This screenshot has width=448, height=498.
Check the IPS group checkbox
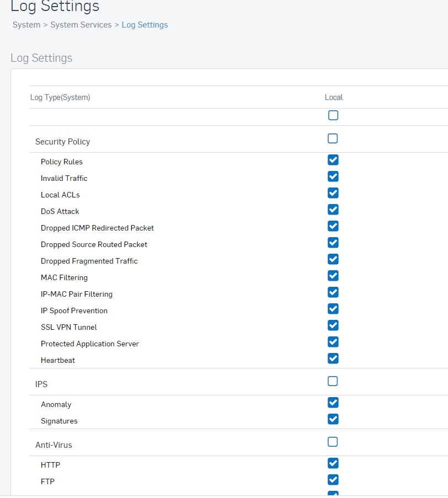[x=333, y=381]
